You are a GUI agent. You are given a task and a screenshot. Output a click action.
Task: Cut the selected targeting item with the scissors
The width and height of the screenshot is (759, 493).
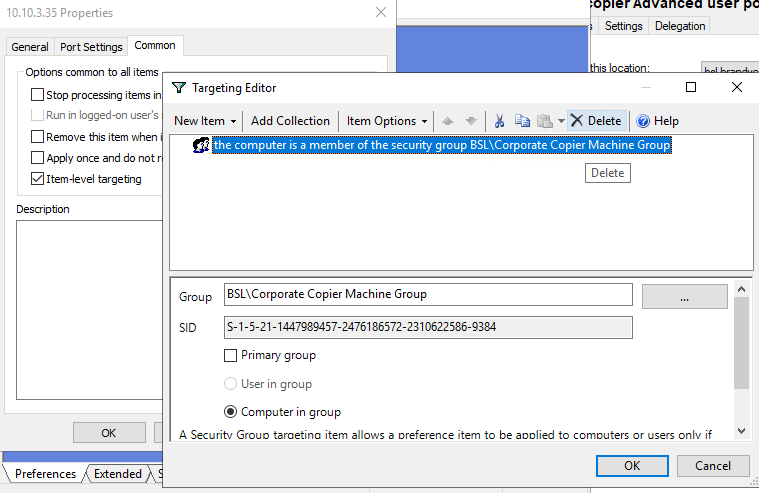click(x=499, y=121)
